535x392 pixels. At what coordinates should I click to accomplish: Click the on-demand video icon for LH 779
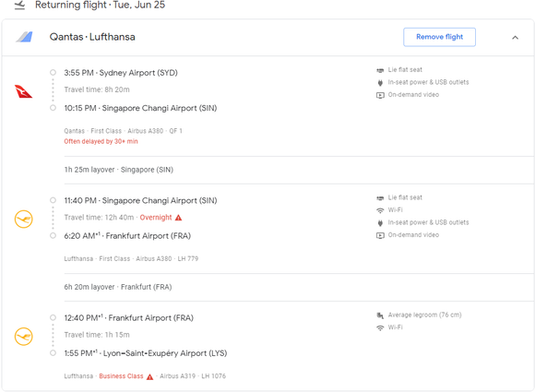tap(380, 235)
